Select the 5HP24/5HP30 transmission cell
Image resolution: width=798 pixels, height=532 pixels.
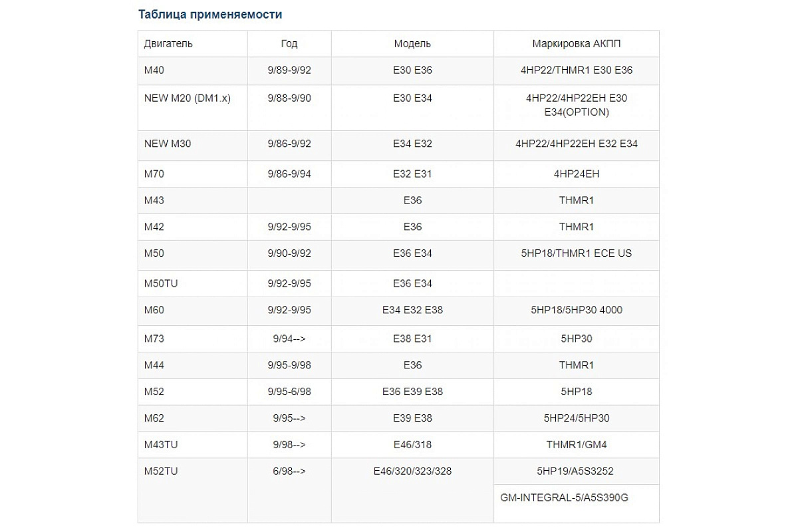click(577, 418)
